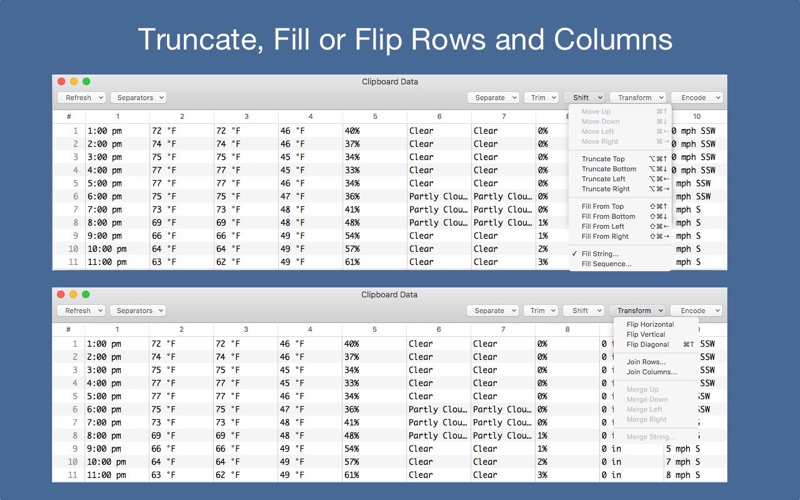800x500 pixels.
Task: Open Join Rows dialog from menu
Action: [645, 362]
